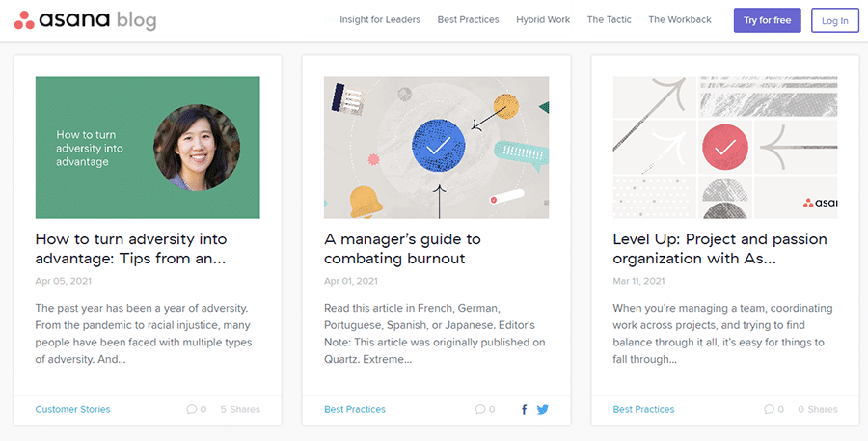Share the burnout article on Facebook

tap(525, 409)
